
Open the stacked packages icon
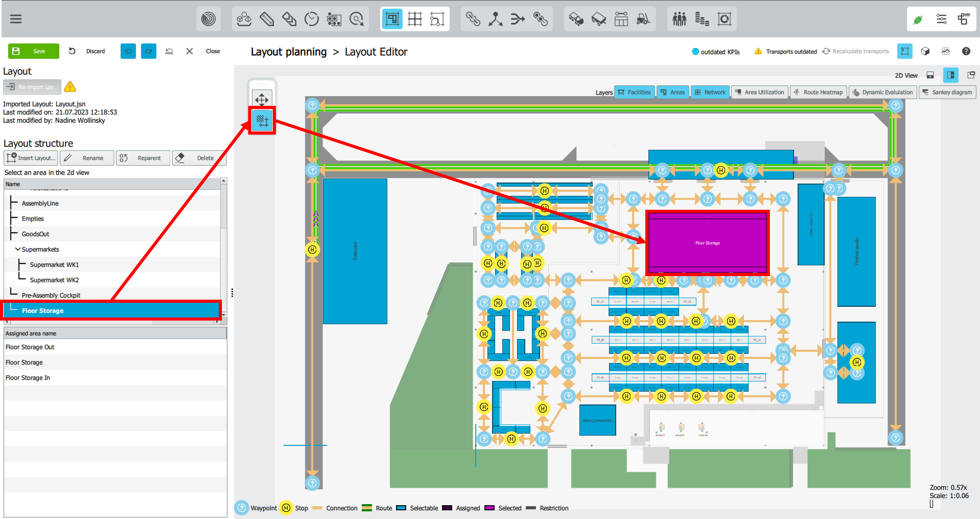pos(289,19)
